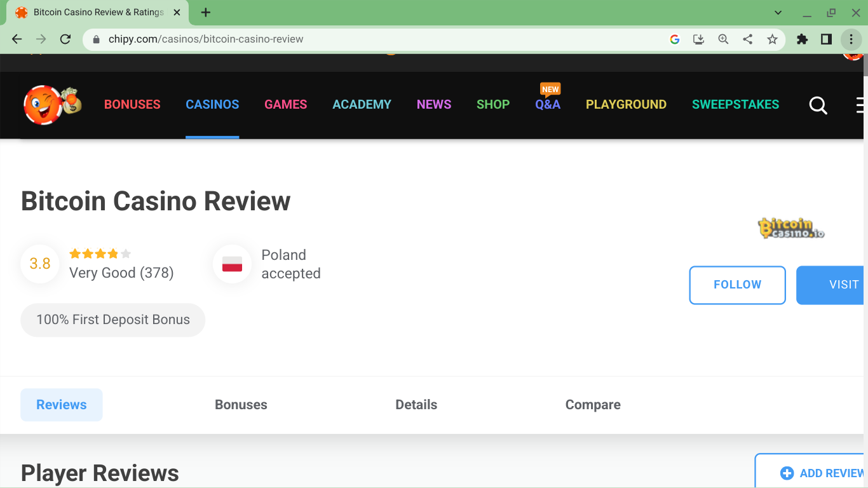Open the tab search chevron

pyautogui.click(x=778, y=13)
